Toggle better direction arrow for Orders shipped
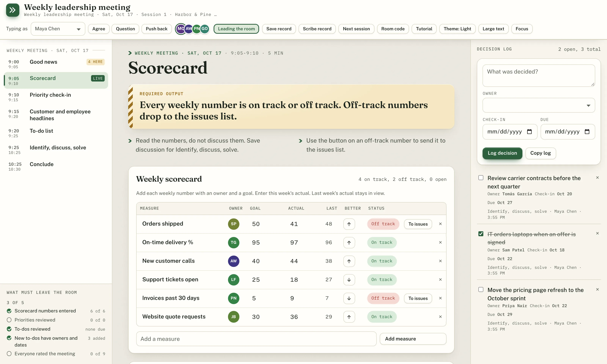Screen dimensions: 607x364 (349, 224)
